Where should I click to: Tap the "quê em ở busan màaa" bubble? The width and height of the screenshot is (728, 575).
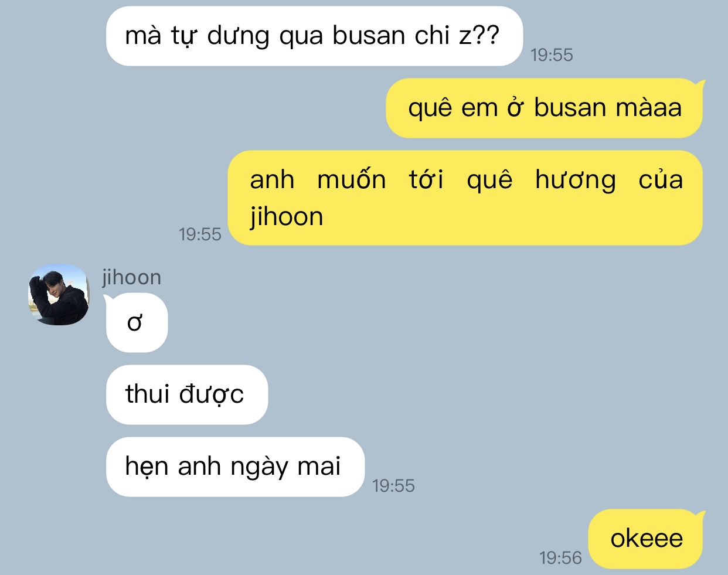[x=544, y=108]
